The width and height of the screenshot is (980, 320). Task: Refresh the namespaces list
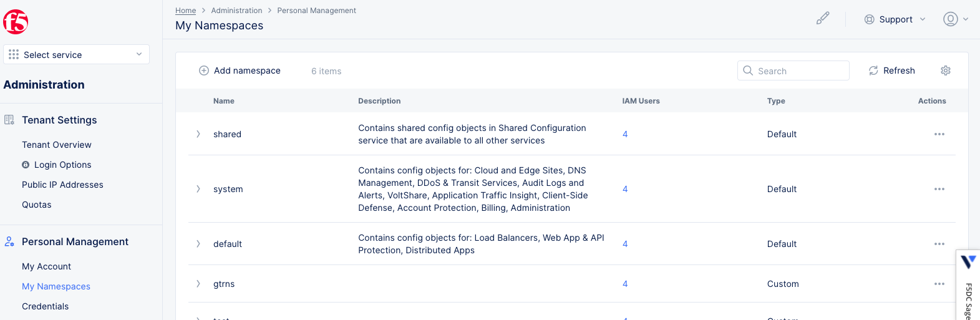(x=891, y=70)
